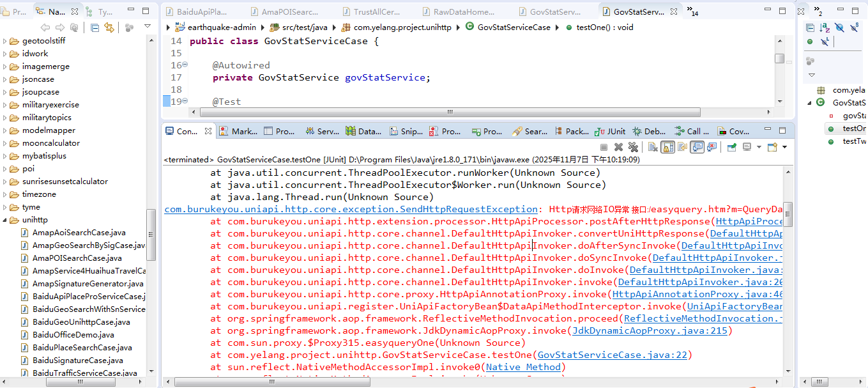The image size is (868, 388).
Task: Switch to the Debug tab
Action: point(649,132)
